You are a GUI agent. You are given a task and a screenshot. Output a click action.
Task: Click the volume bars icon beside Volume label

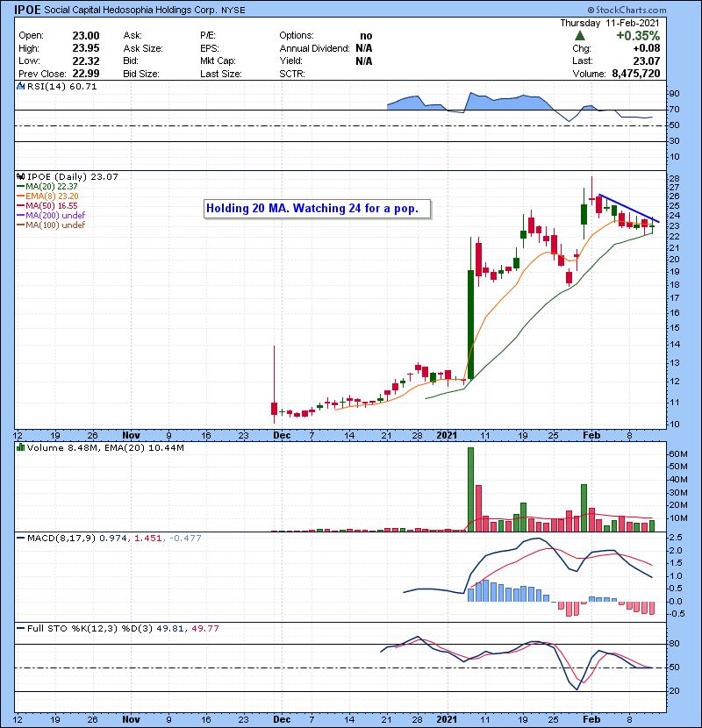click(20, 447)
